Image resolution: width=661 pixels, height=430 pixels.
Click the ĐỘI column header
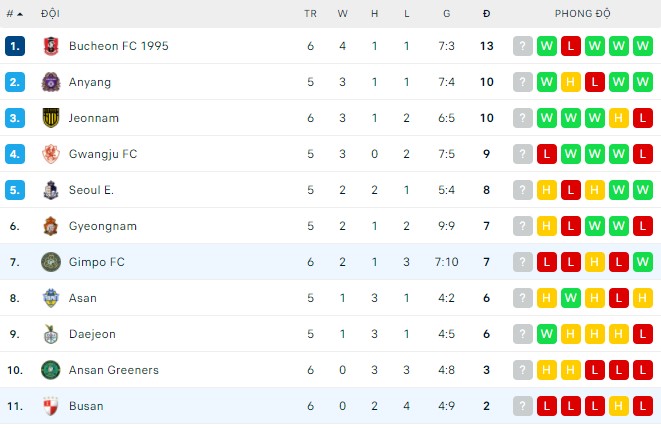[x=50, y=14]
